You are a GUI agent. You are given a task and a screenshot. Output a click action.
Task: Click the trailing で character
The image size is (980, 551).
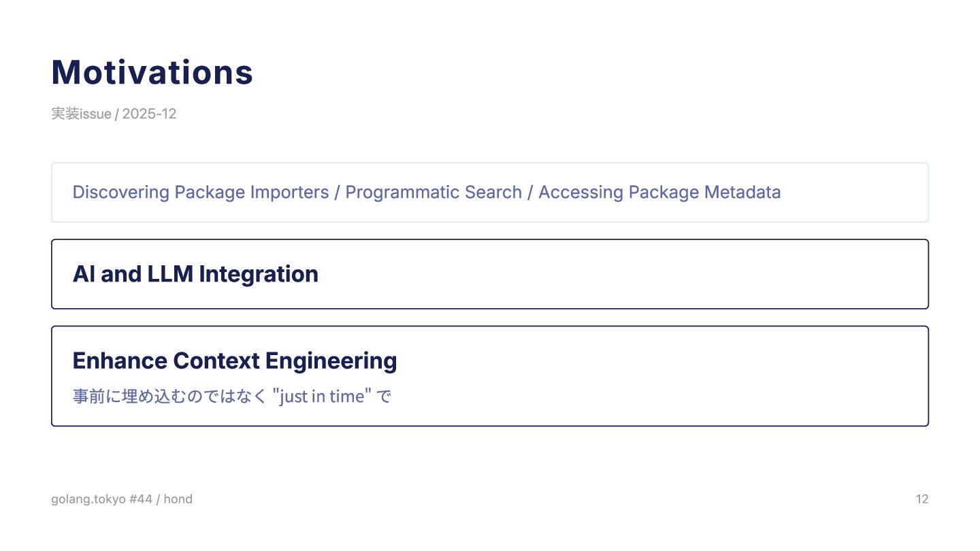coord(384,396)
